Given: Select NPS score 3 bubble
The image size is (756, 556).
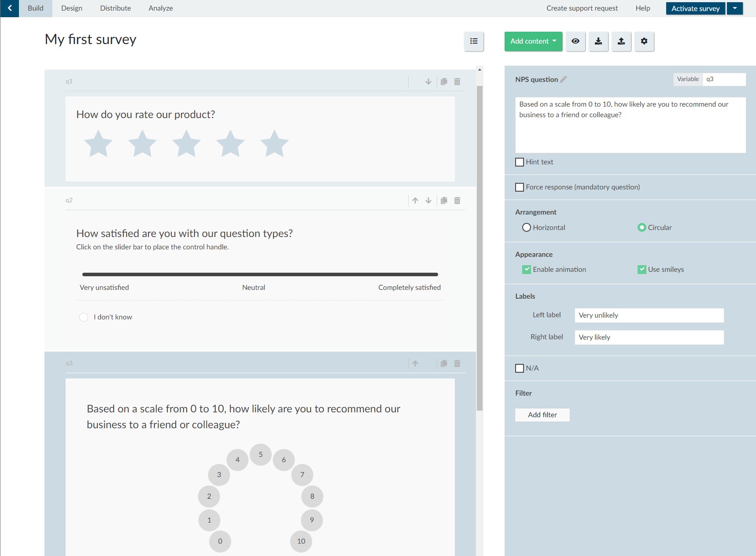Looking at the screenshot, I should (x=219, y=475).
